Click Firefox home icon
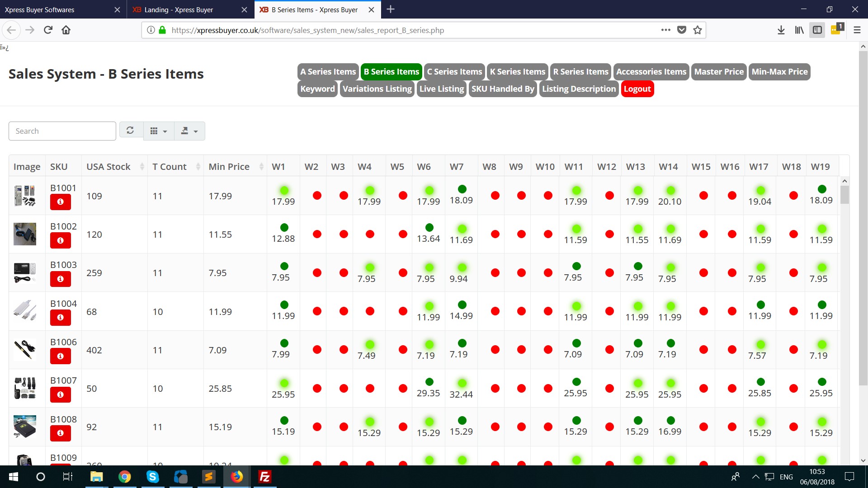Screen dimensions: 868x488 click(x=66, y=30)
